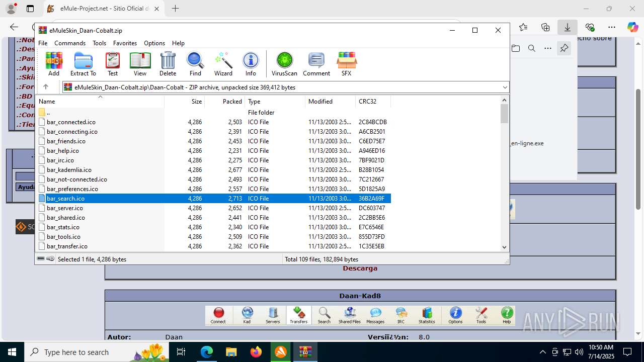Open Task View on taskbar

tap(182, 352)
